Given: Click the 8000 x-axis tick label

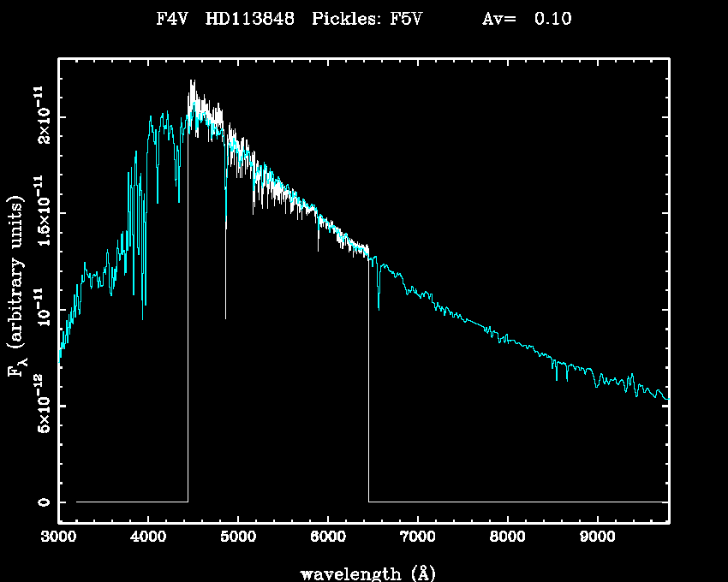Looking at the screenshot, I should (508, 537).
